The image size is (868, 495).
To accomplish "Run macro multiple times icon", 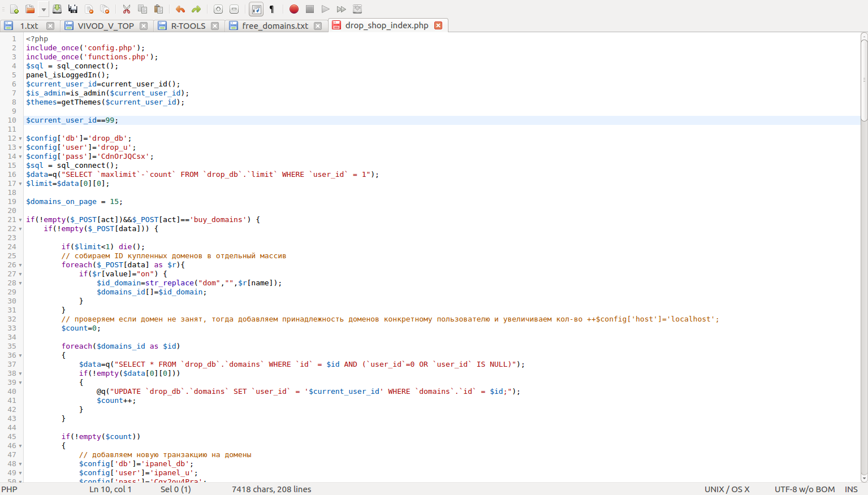I will coord(342,9).
